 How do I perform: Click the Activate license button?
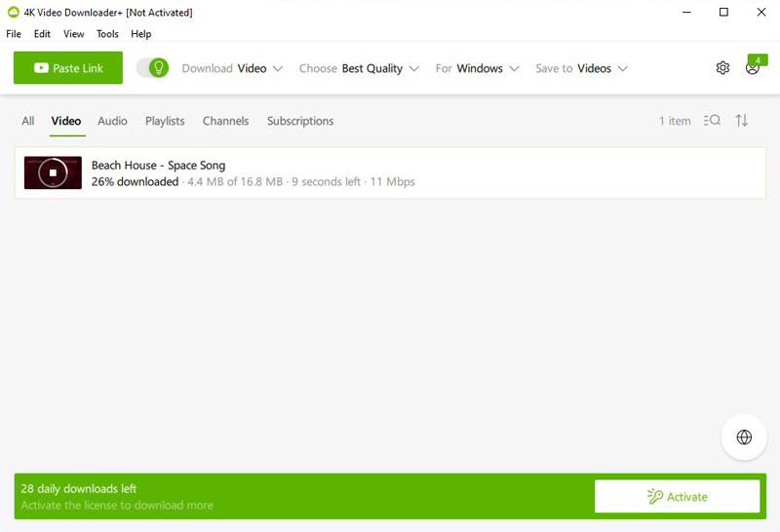(x=677, y=496)
